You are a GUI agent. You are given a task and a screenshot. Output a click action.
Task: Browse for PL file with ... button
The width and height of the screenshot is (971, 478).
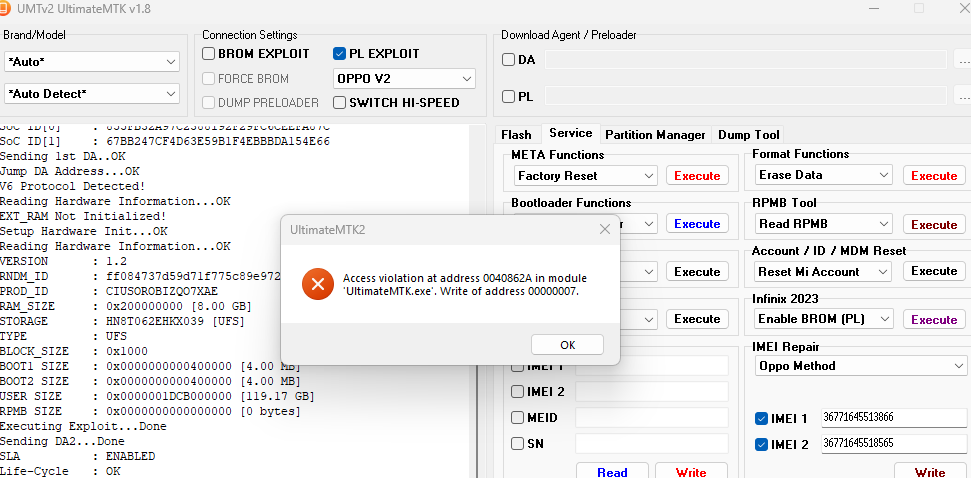[x=963, y=97]
